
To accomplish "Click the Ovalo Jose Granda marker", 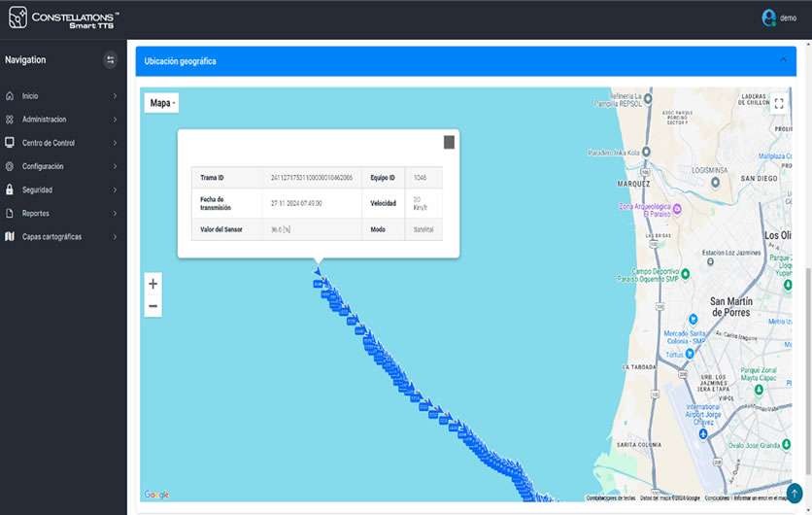I will pos(786,444).
